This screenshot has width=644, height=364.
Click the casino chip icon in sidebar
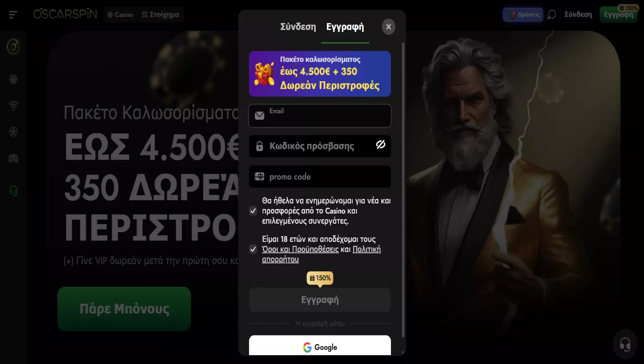13,79
